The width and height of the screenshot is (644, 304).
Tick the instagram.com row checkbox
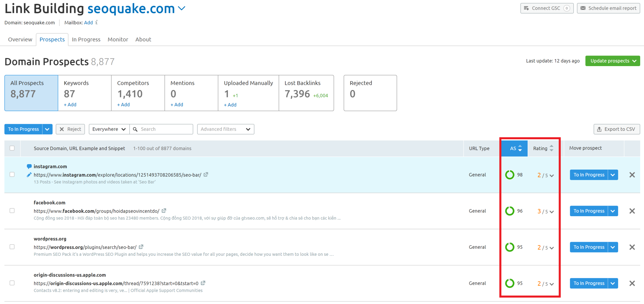coord(12,174)
